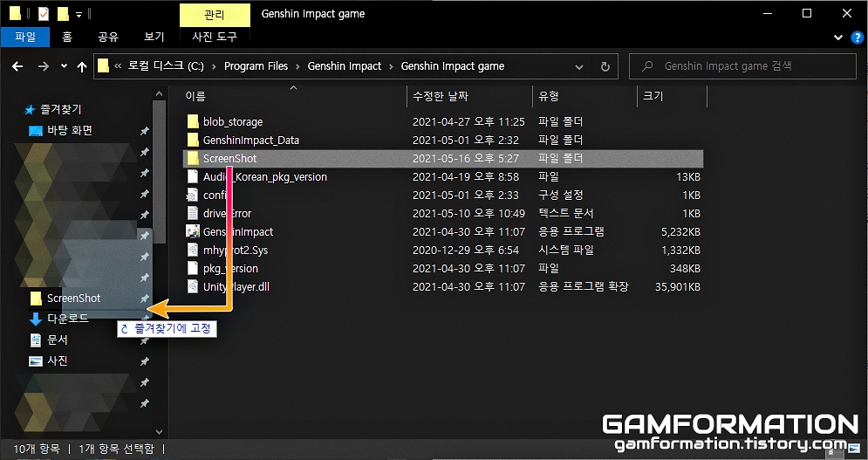Click the navigation pane scrollbar up arrow
Screen dimensions: 868x460
point(160,94)
